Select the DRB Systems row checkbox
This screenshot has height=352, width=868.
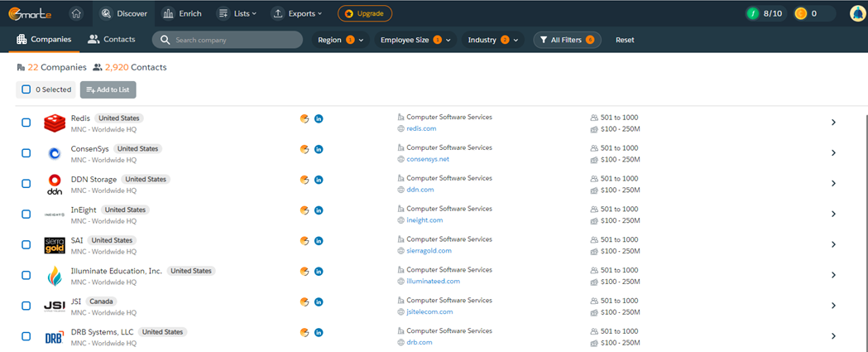point(26,336)
